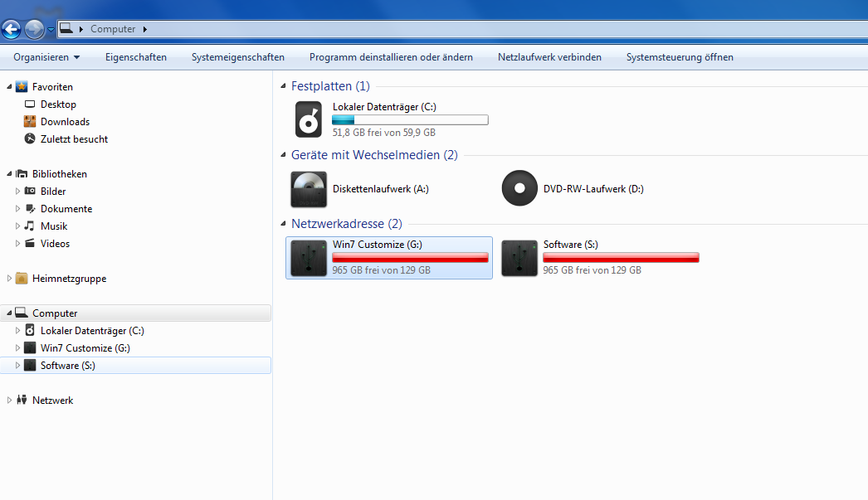Click the Videos library icon

(x=30, y=243)
